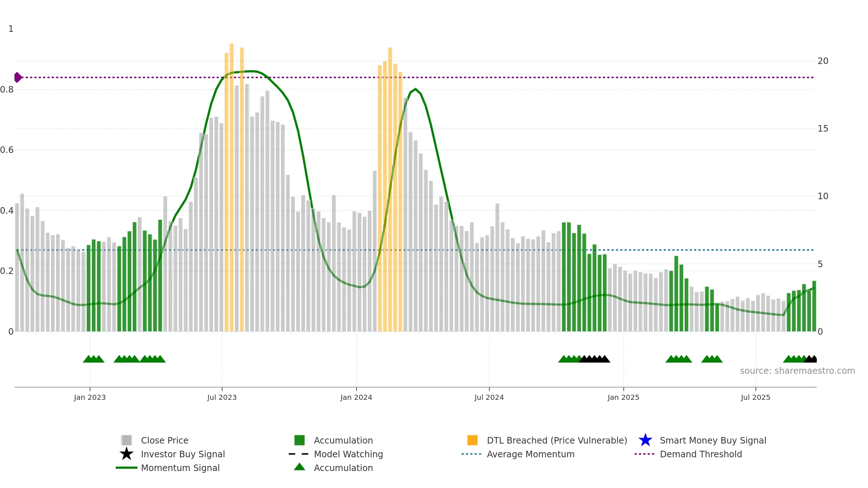The image size is (868, 488).
Task: Click the orange DTL Breached legend square
Action: click(x=472, y=440)
